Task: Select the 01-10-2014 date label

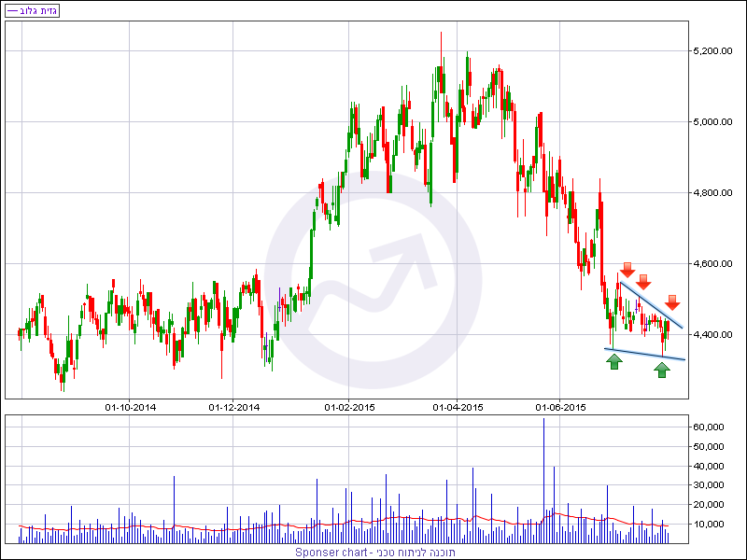Action: (129, 407)
